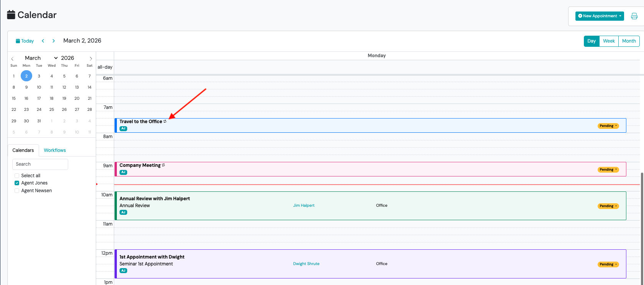
Task: Next month arrow in mini calendar
Action: pos(91,59)
